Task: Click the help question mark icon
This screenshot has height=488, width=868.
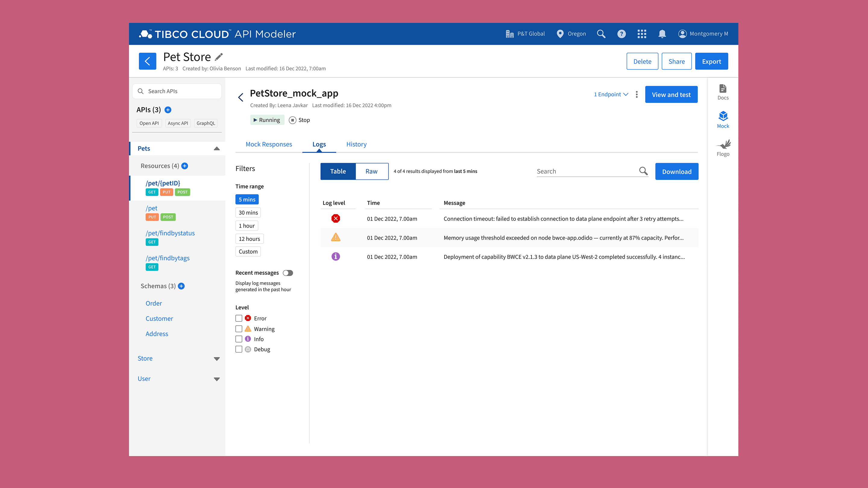Action: pos(621,34)
